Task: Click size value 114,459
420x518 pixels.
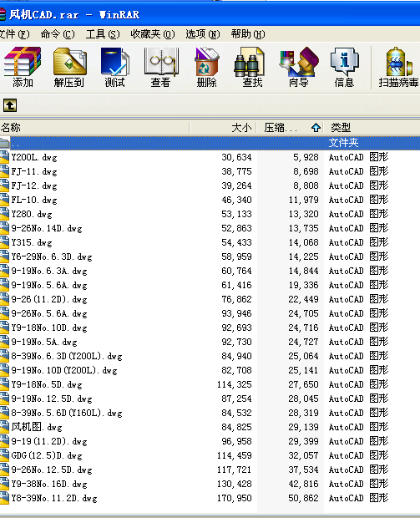Action: pos(235,455)
